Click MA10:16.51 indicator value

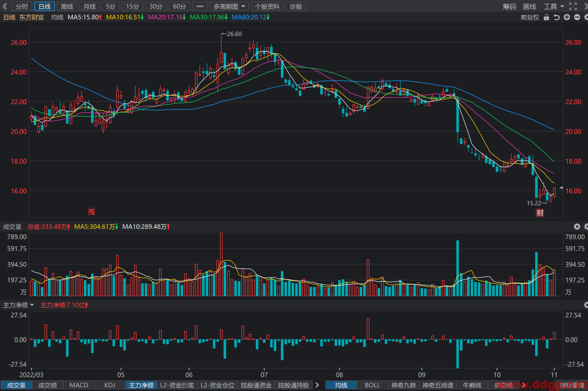point(125,17)
